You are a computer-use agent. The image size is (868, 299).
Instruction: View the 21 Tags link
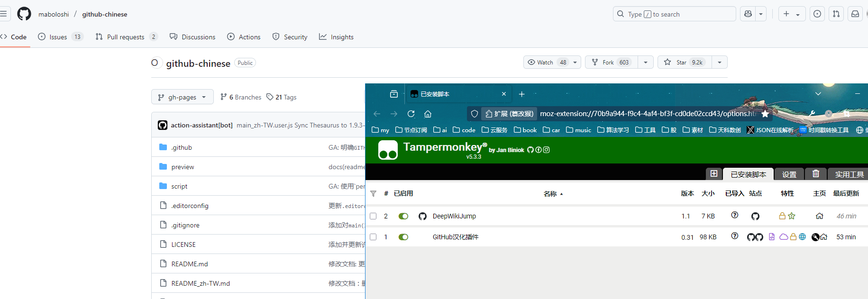point(282,97)
